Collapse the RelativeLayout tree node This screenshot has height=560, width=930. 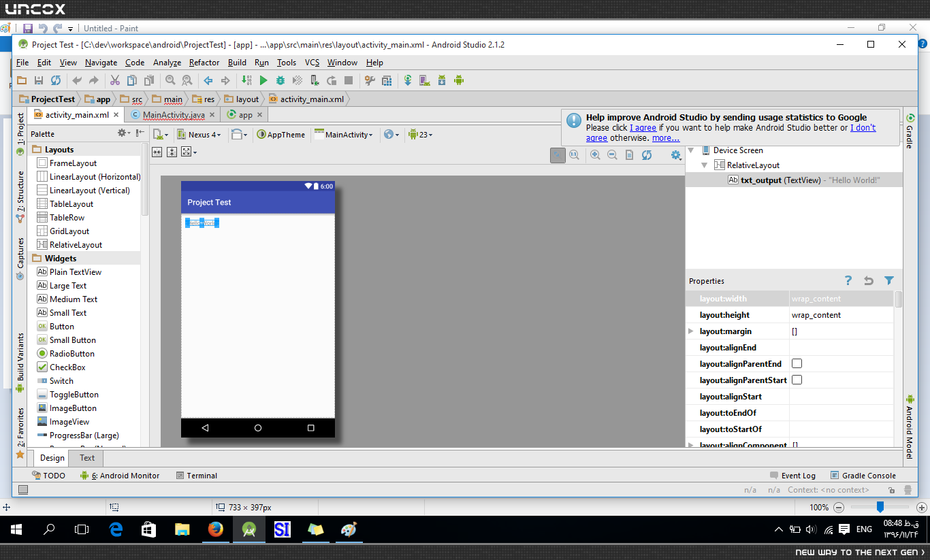coord(705,165)
